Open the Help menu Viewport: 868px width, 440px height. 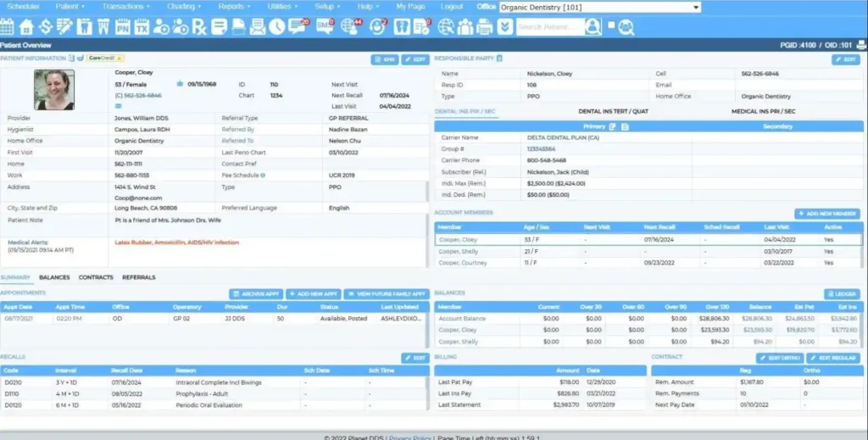[368, 7]
